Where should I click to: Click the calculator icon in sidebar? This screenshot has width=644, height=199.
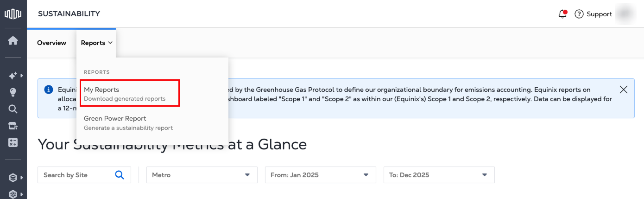[13, 143]
